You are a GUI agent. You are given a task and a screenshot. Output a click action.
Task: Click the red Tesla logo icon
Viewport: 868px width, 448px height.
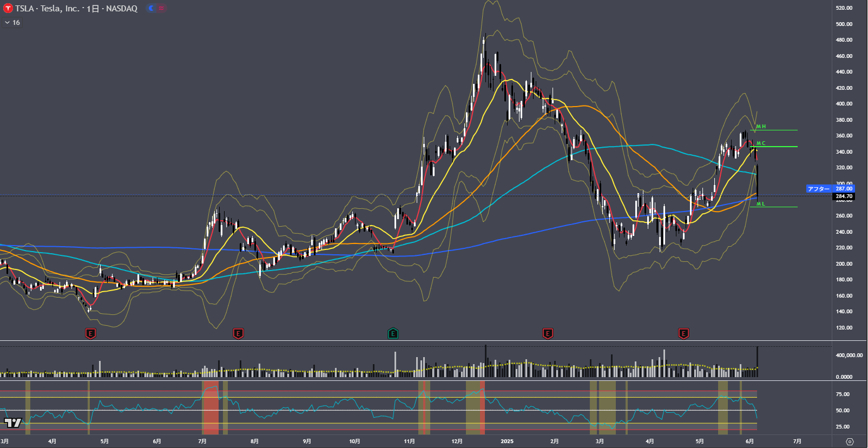(x=8, y=8)
